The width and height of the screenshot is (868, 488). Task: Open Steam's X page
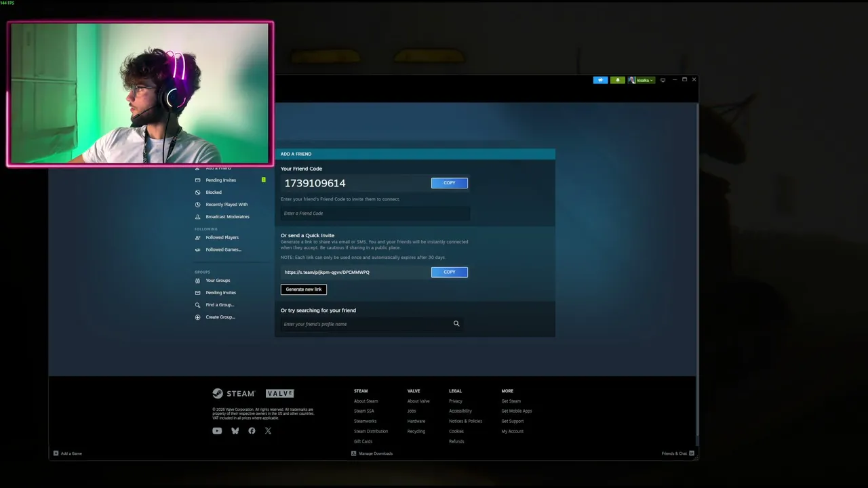click(268, 431)
